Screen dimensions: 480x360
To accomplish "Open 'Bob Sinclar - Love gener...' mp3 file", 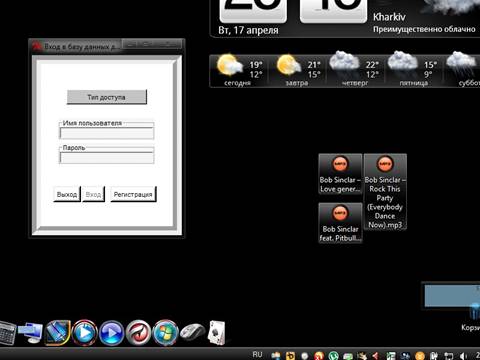I will tap(340, 174).
